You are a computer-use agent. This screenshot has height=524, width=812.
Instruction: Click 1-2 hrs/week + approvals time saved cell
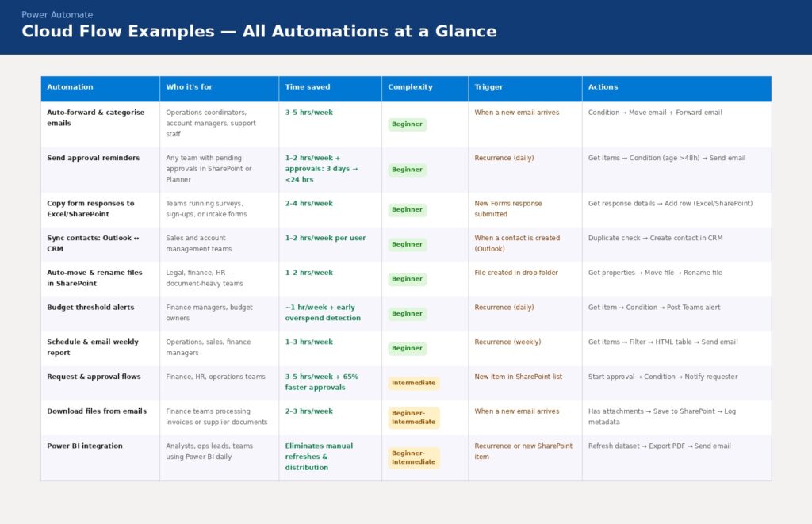pyautogui.click(x=322, y=169)
